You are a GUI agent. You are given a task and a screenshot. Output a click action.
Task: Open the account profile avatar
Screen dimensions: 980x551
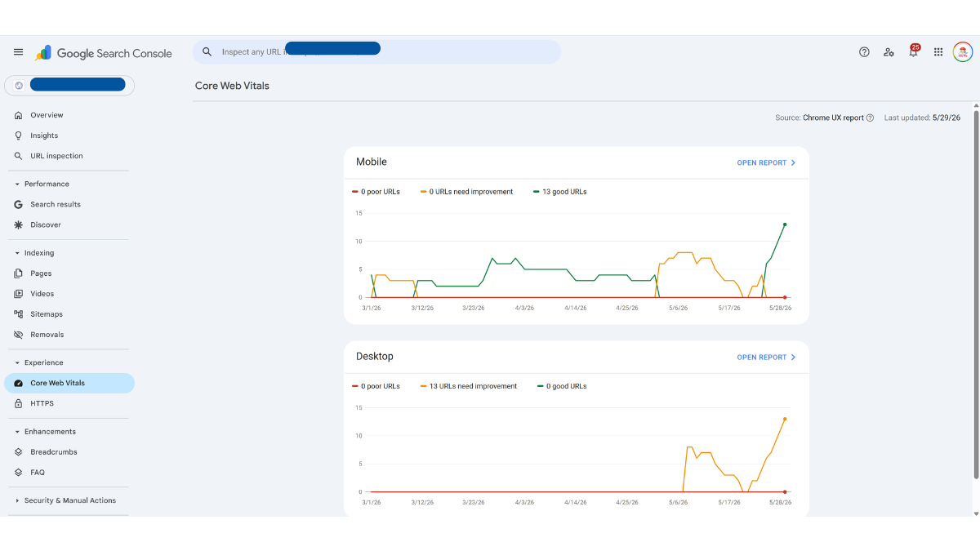[963, 52]
